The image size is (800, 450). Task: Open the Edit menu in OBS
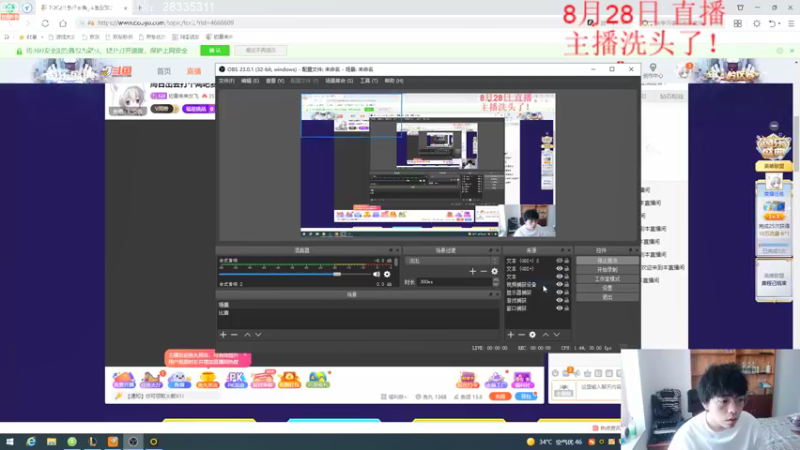coord(250,81)
